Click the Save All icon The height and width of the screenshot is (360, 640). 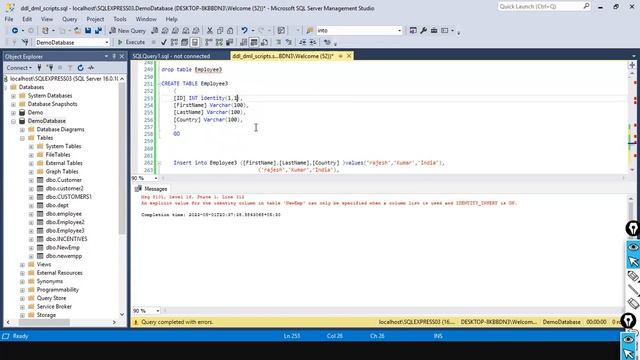point(98,31)
